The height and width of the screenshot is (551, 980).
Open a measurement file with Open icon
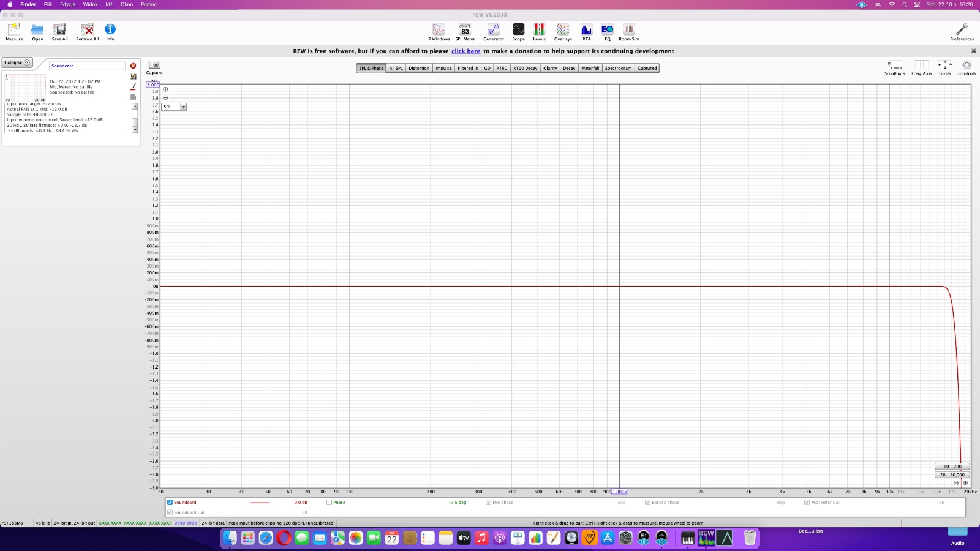tap(37, 32)
